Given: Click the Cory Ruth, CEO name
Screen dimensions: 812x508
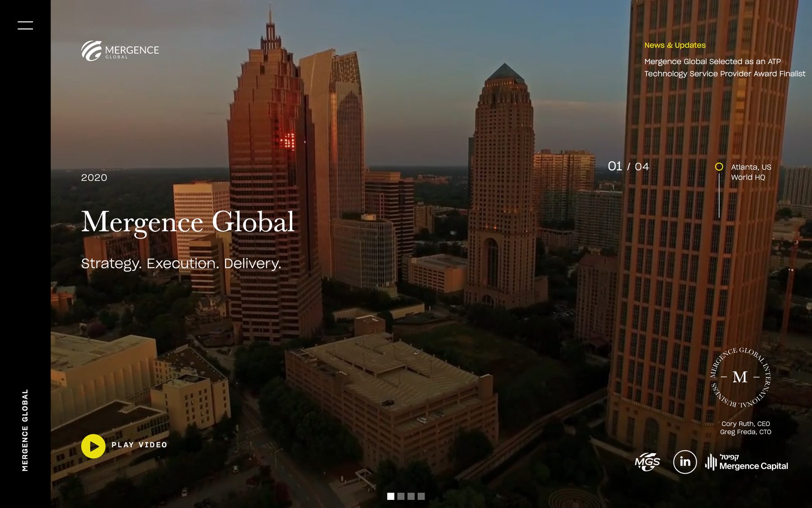Looking at the screenshot, I should point(746,424).
